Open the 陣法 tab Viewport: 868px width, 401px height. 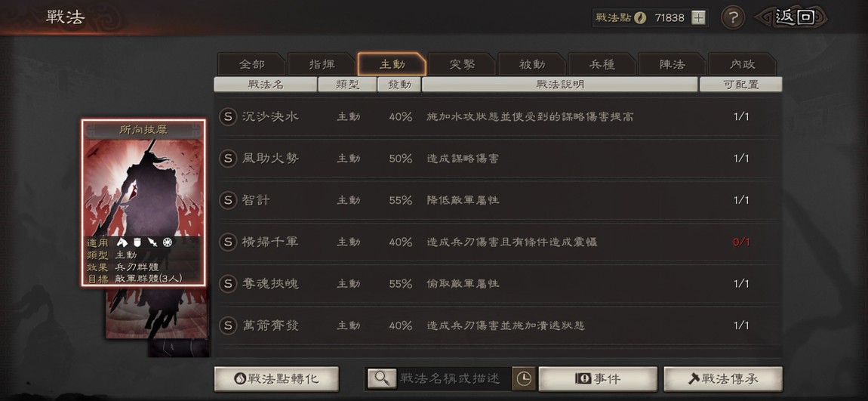(x=672, y=65)
